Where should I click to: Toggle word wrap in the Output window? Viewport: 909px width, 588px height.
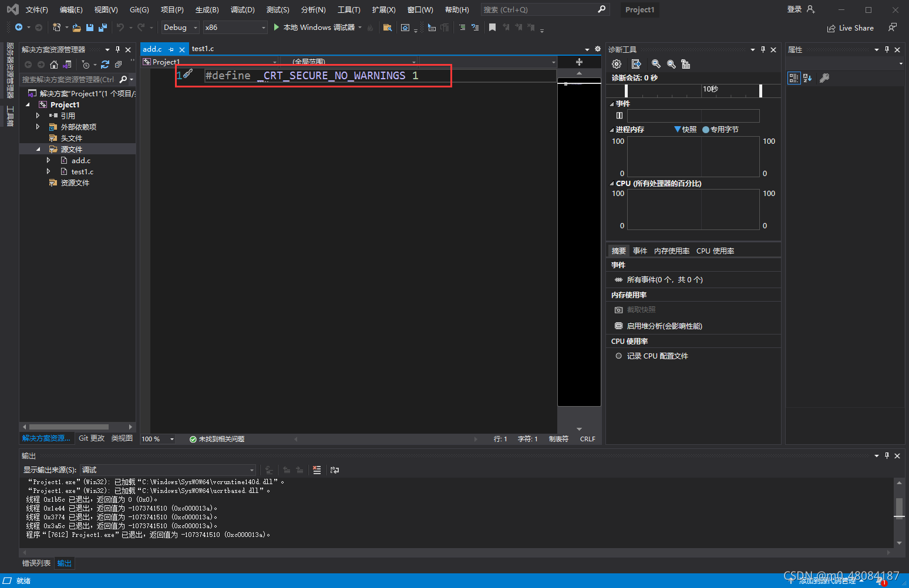tap(335, 470)
